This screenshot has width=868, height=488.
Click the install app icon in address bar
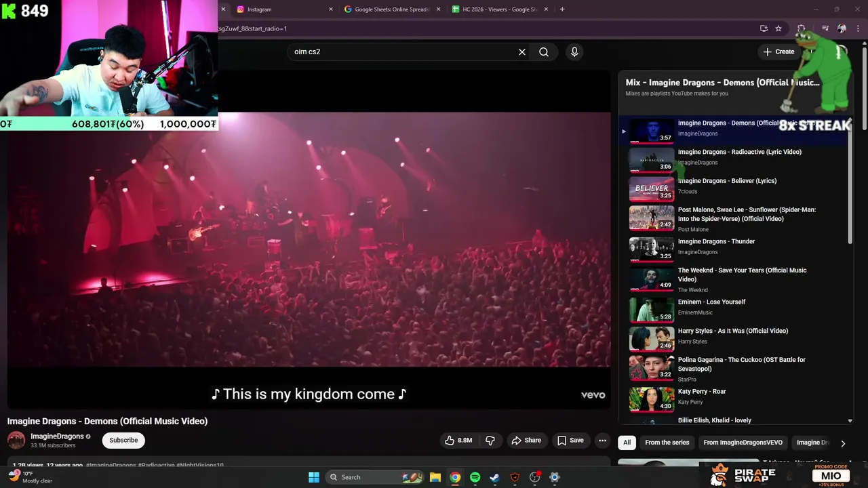(764, 28)
